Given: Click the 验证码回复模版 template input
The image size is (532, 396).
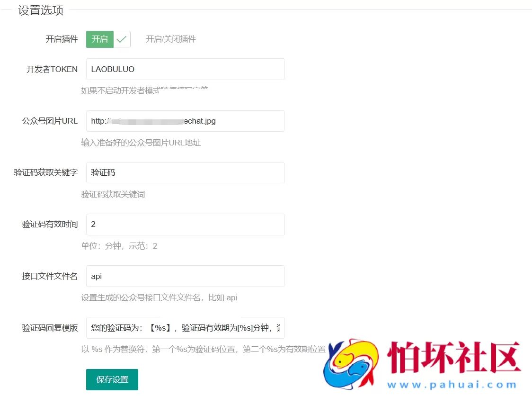Looking at the screenshot, I should 185,328.
